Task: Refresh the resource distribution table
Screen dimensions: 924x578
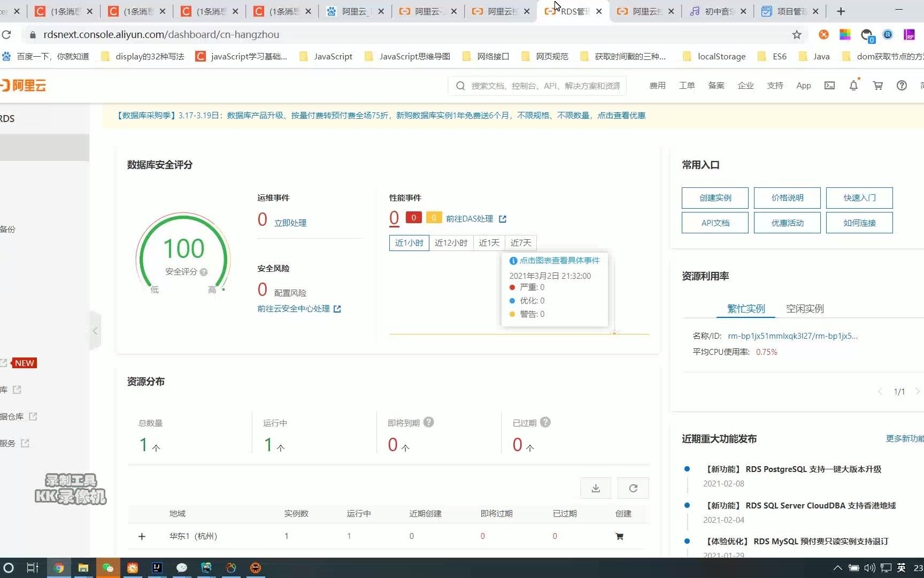Action: point(633,488)
